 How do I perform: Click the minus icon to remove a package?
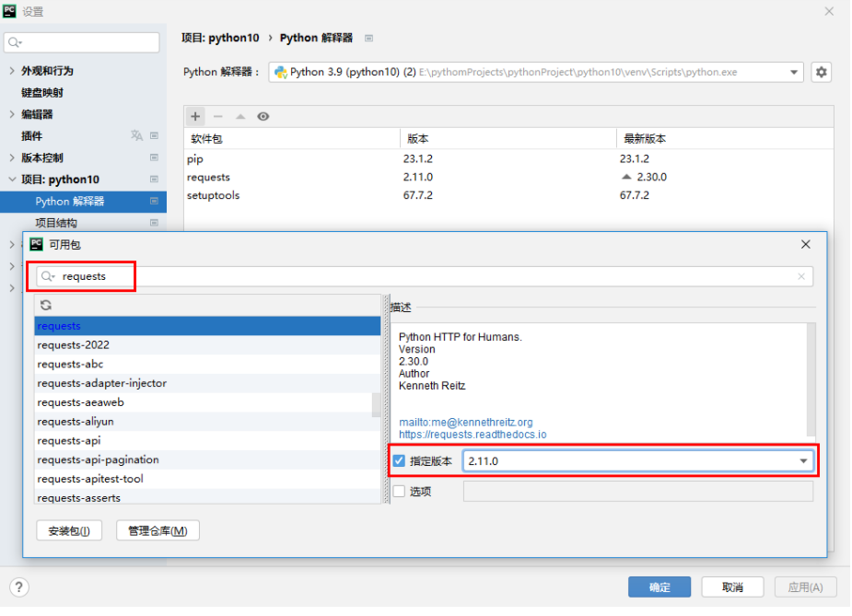coord(218,116)
